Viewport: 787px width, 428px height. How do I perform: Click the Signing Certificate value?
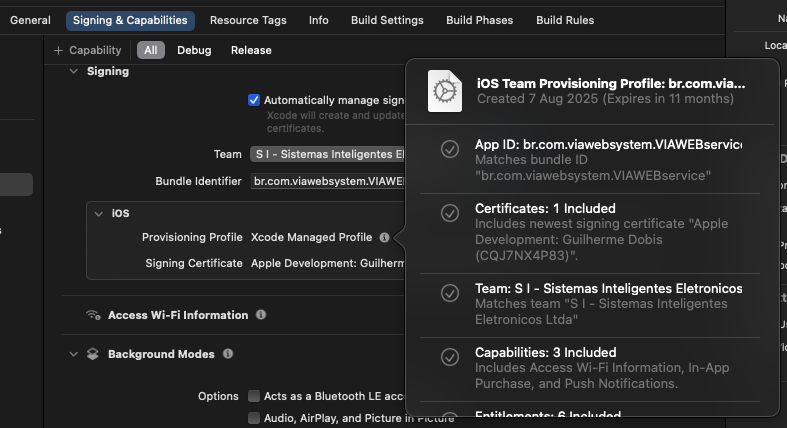(327, 263)
